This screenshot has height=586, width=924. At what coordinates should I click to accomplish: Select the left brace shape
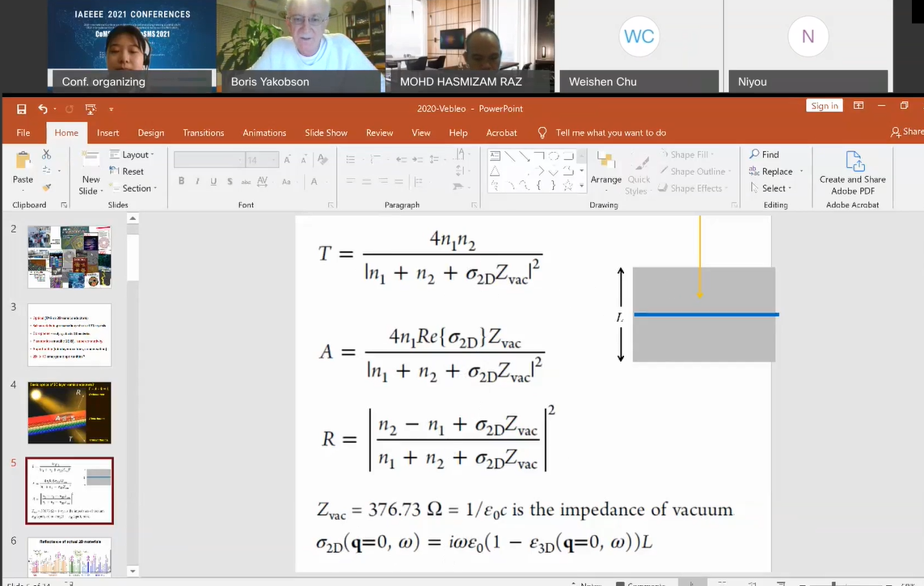click(x=538, y=186)
